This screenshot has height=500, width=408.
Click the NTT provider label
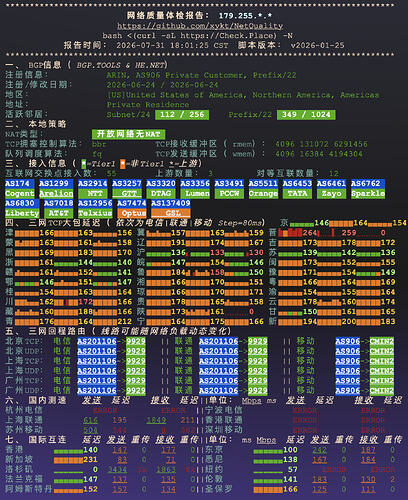pos(93,194)
